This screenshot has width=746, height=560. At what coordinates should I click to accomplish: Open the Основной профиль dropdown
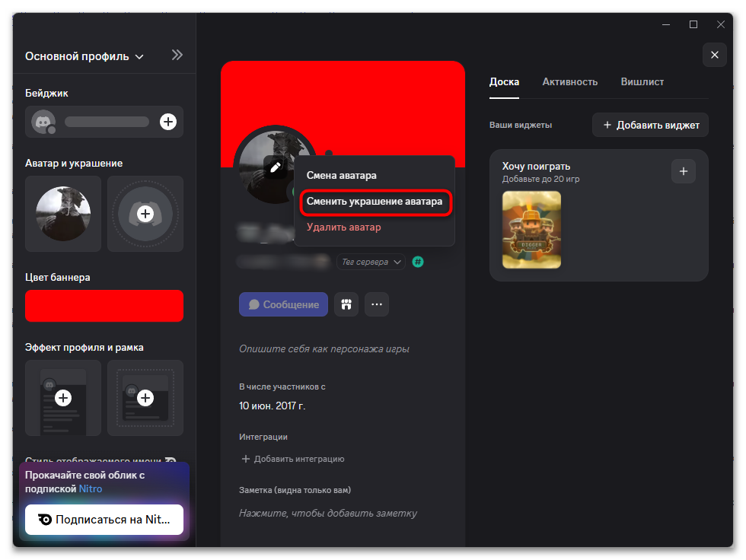point(84,56)
